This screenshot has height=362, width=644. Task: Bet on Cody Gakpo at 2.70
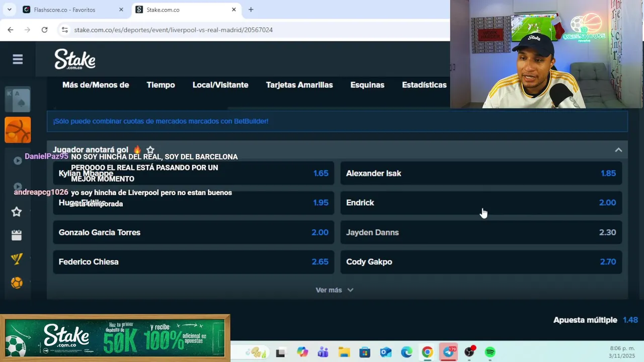pos(481,262)
